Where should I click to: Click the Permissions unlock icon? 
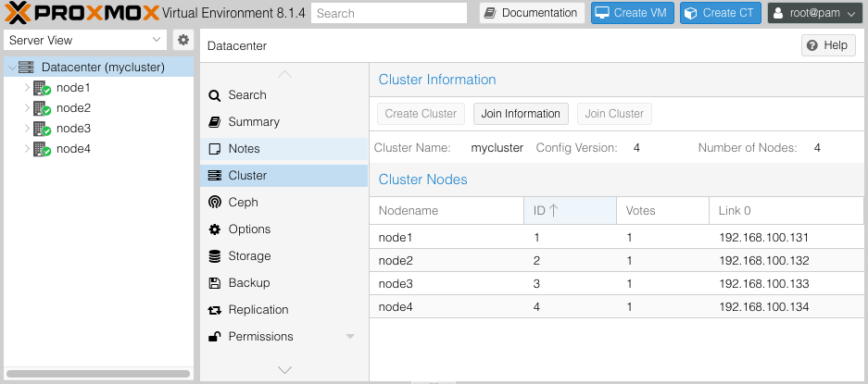[x=214, y=337]
